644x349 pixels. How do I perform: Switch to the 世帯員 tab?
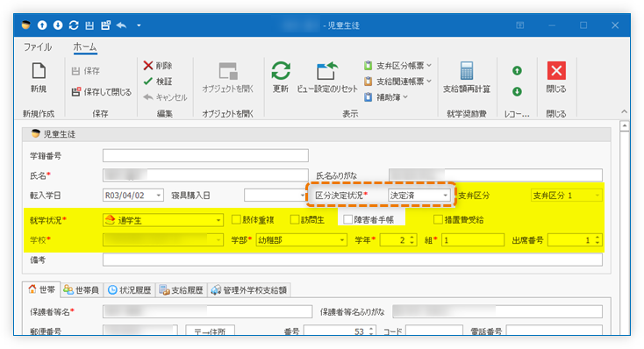[82, 290]
